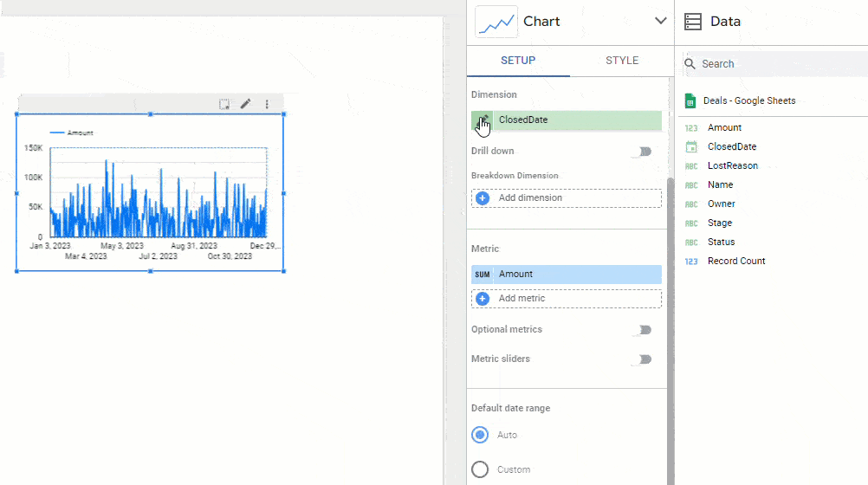Click the SUM aggregation badge on Amount

(x=483, y=274)
